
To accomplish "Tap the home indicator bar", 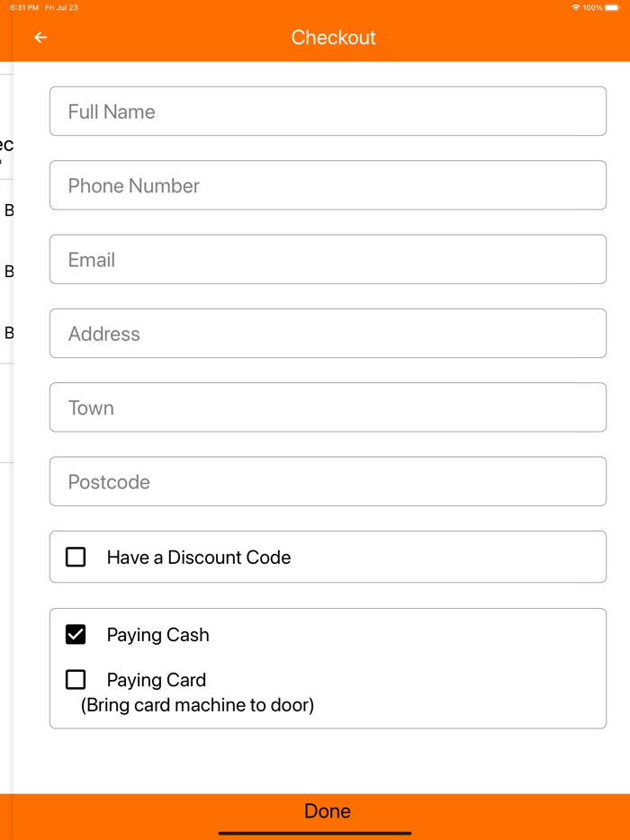I will [315, 833].
